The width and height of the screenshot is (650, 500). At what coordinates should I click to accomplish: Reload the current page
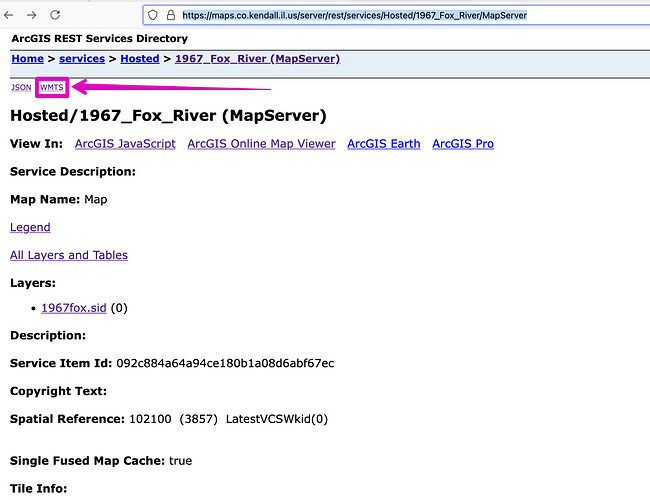pyautogui.click(x=55, y=15)
